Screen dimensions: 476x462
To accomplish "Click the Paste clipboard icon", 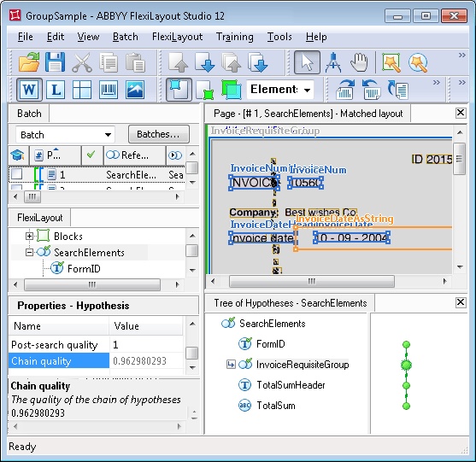I will click(x=135, y=62).
